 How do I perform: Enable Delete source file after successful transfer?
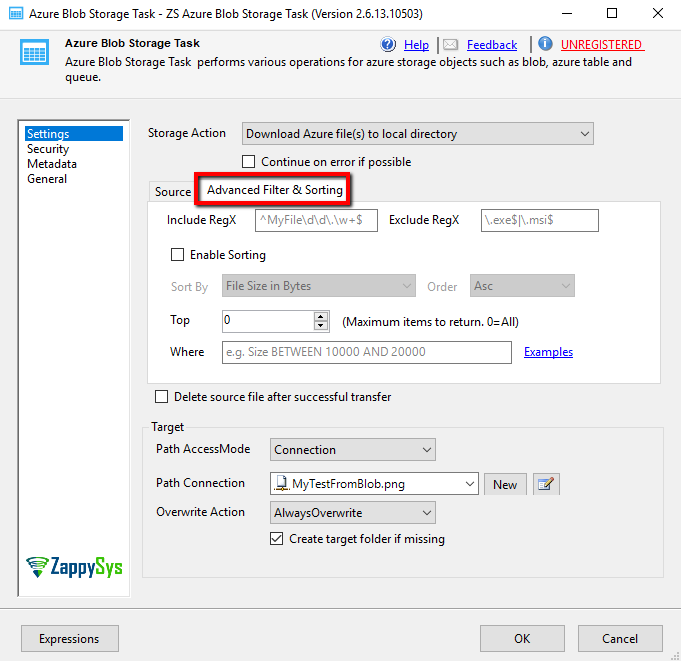(162, 397)
